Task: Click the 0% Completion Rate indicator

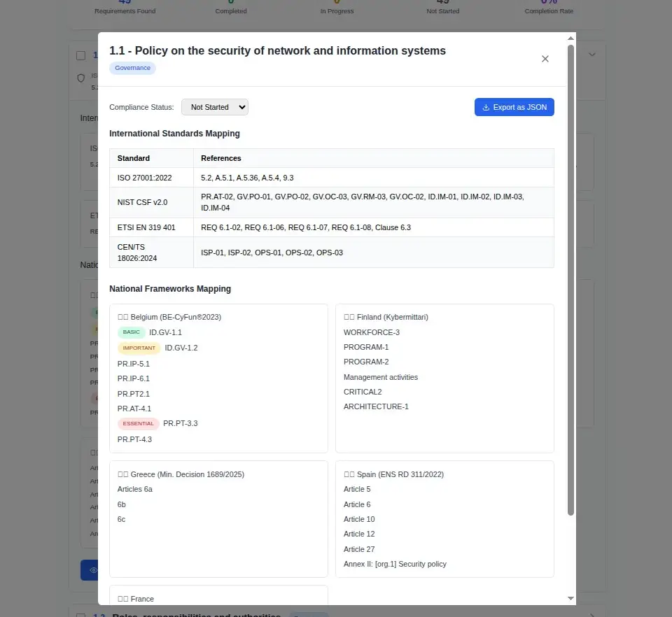Action: click(x=549, y=7)
